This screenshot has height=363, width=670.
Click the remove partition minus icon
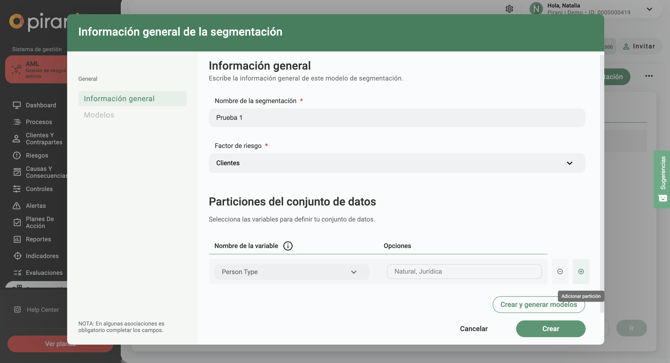560,272
